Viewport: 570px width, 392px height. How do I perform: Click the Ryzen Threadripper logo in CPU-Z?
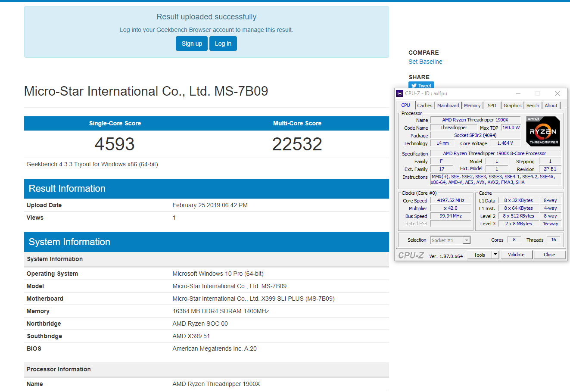[x=543, y=131]
